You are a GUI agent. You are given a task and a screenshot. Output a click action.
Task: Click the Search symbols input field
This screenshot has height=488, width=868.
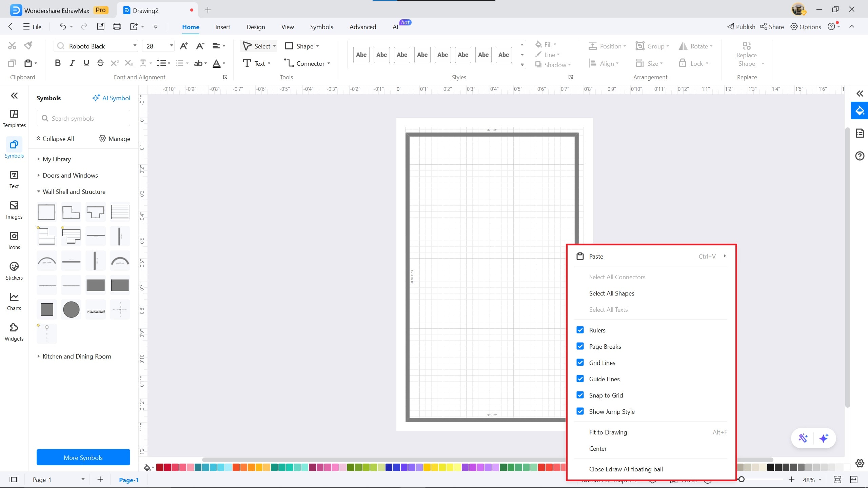(x=83, y=118)
